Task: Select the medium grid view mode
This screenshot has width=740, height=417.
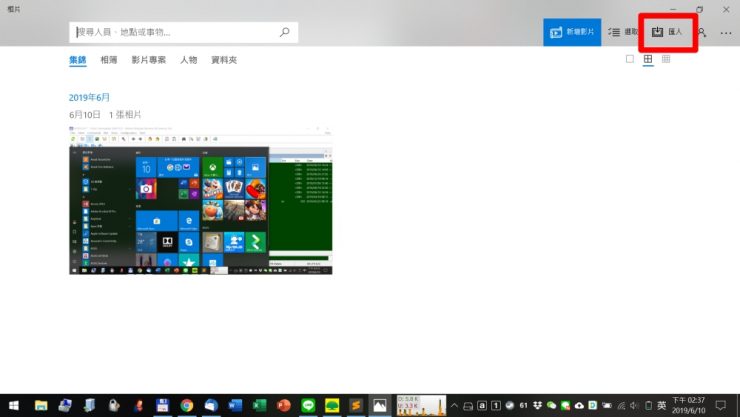Action: 648,59
